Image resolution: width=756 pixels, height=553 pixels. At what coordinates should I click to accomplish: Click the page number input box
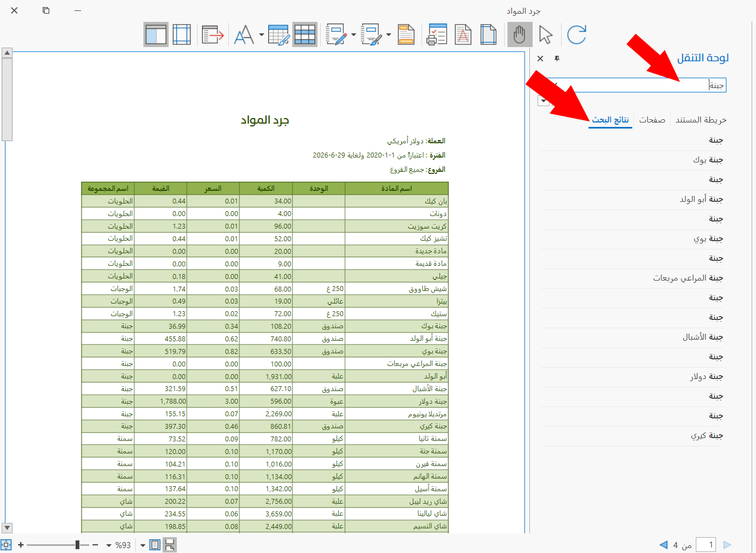[706, 544]
